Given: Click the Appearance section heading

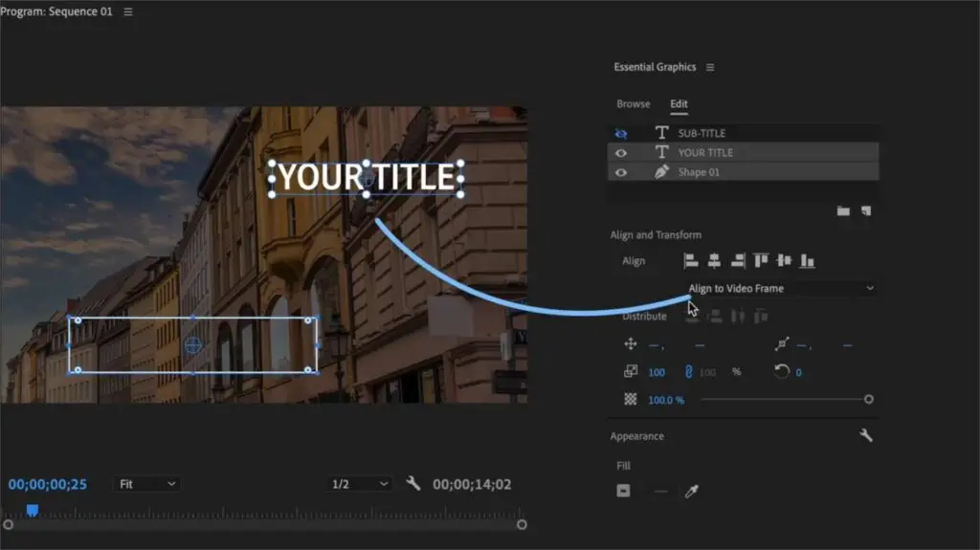Looking at the screenshot, I should pos(636,436).
